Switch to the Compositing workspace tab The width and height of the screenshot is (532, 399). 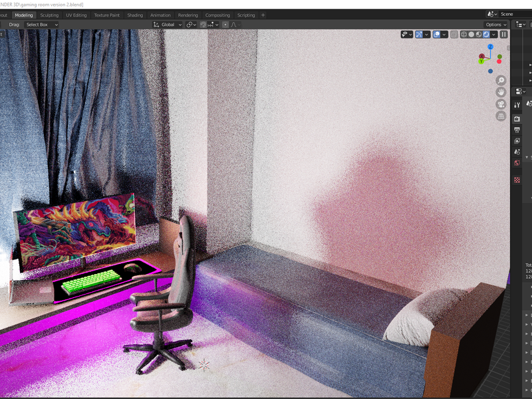pos(217,15)
